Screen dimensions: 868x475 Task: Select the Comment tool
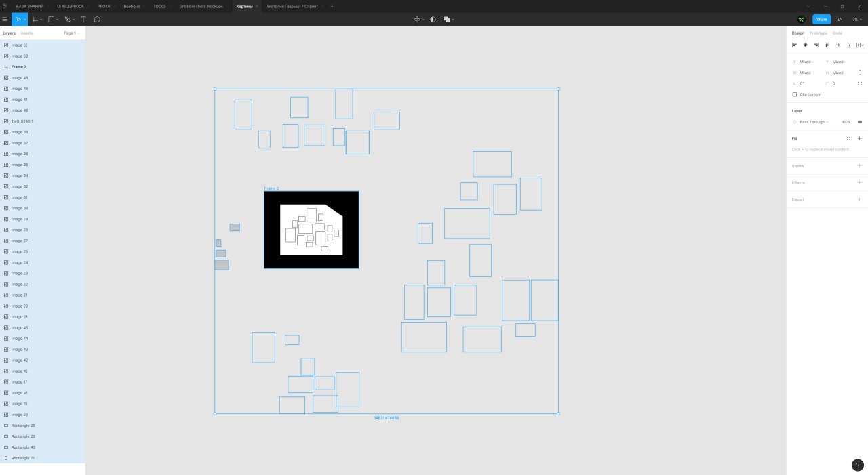point(97,19)
